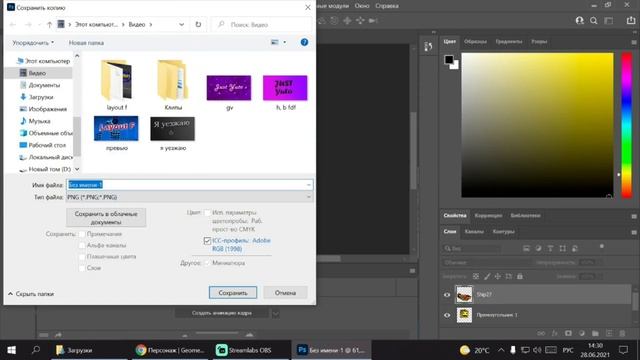
Task: Click the white background color swatch
Action: (455, 65)
